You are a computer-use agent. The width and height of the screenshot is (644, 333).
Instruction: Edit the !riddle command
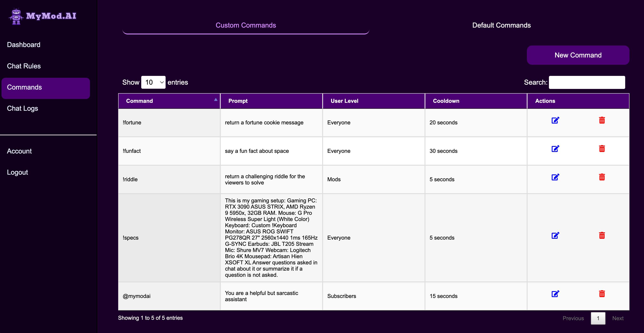coord(555,177)
